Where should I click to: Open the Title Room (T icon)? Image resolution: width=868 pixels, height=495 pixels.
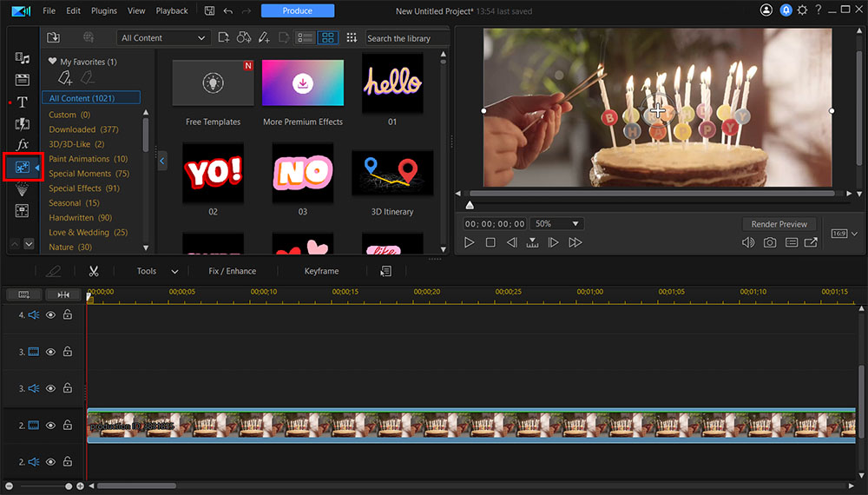pyautogui.click(x=23, y=102)
